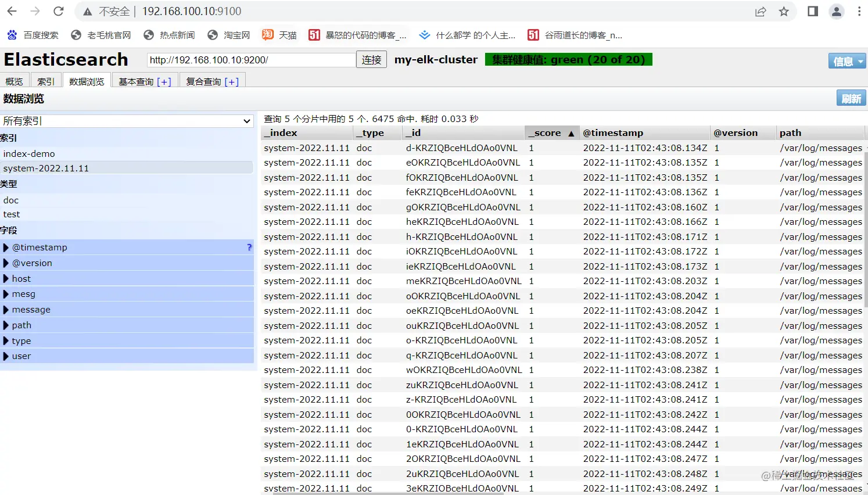Open the 复合查询 tab
The width and height of the screenshot is (868, 495).
click(203, 81)
